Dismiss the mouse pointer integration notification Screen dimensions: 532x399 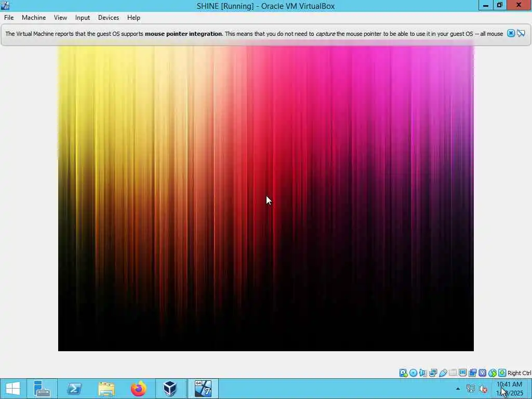point(511,33)
